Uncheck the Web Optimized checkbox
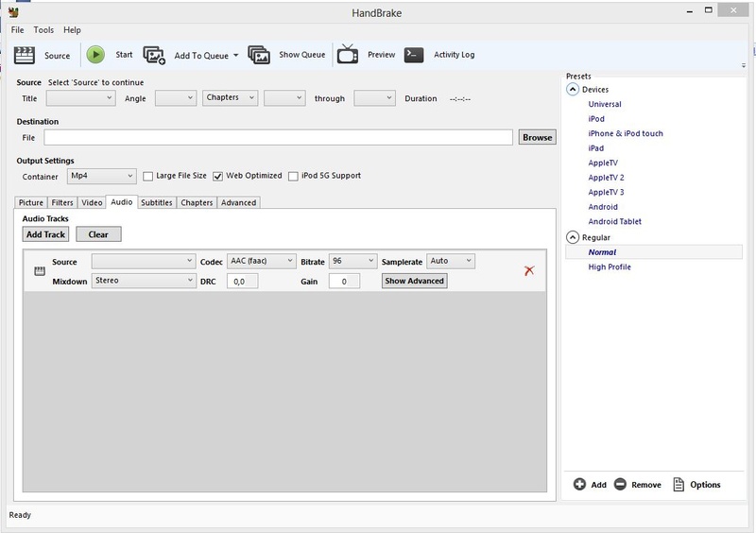Screen dimensions: 756x533 click(217, 176)
